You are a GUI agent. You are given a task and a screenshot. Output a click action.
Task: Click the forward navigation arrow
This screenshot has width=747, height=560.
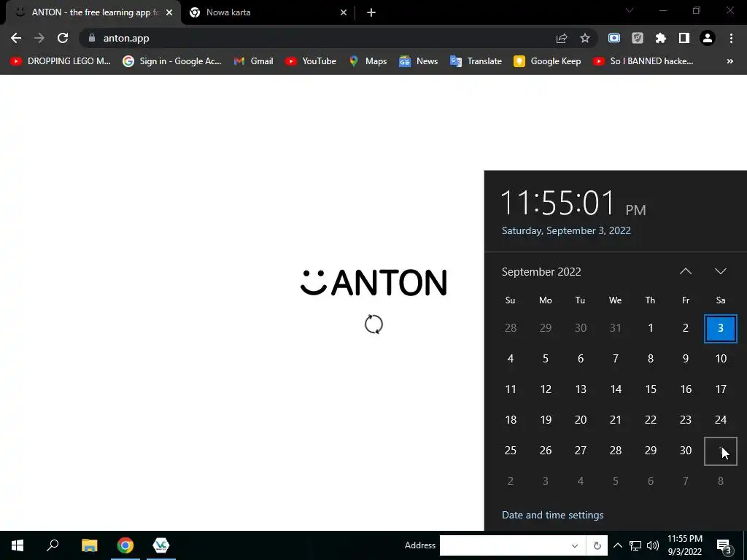pos(39,38)
